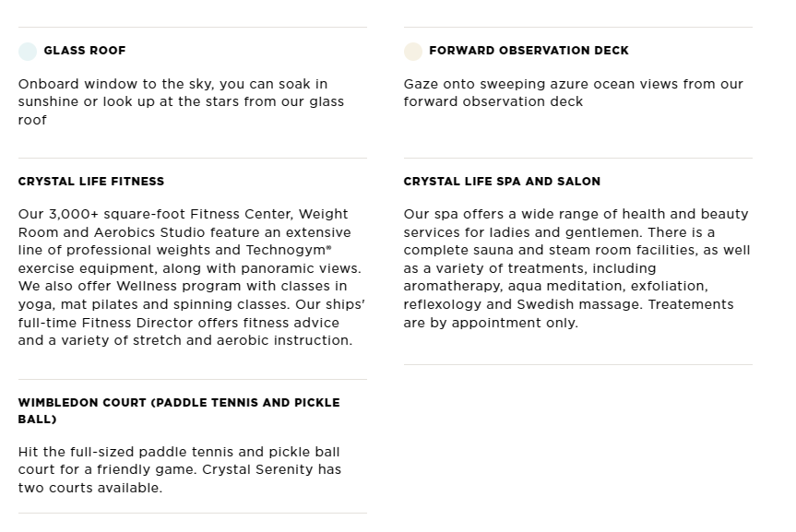
Task: Click the word 'yoga' in fitness description
Action: point(35,304)
